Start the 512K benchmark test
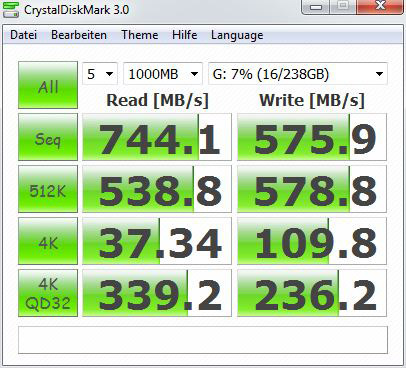The image size is (406, 368). [x=48, y=189]
